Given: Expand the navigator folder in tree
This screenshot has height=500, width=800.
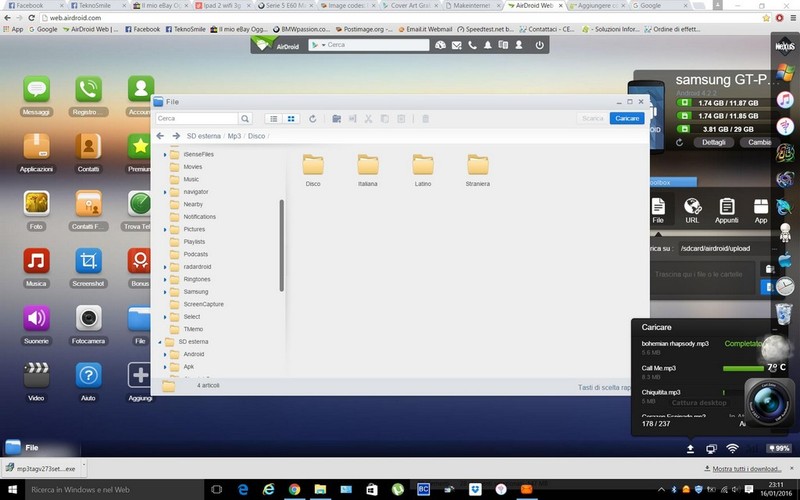Looking at the screenshot, I should tap(166, 191).
